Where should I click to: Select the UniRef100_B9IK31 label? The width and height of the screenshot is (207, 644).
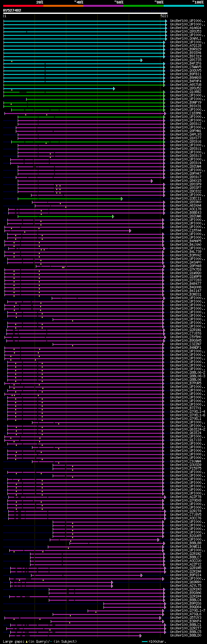coord(186,106)
